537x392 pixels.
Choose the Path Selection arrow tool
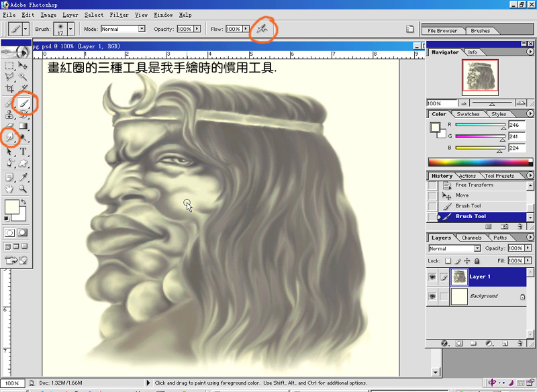point(9,151)
